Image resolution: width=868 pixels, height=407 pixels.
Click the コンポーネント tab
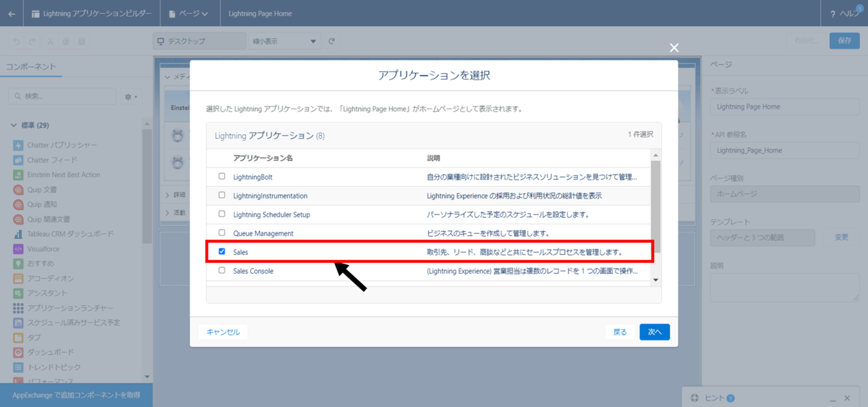(30, 67)
